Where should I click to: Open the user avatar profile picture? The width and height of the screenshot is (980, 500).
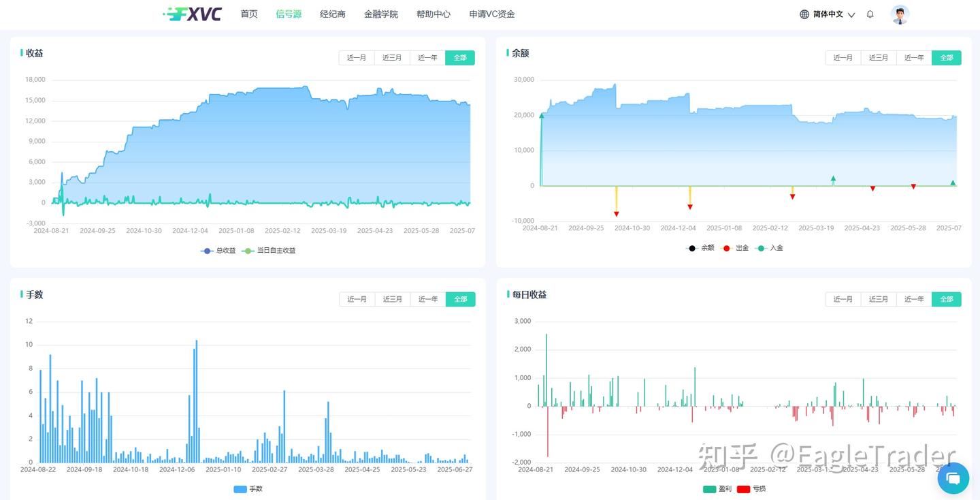click(x=900, y=14)
